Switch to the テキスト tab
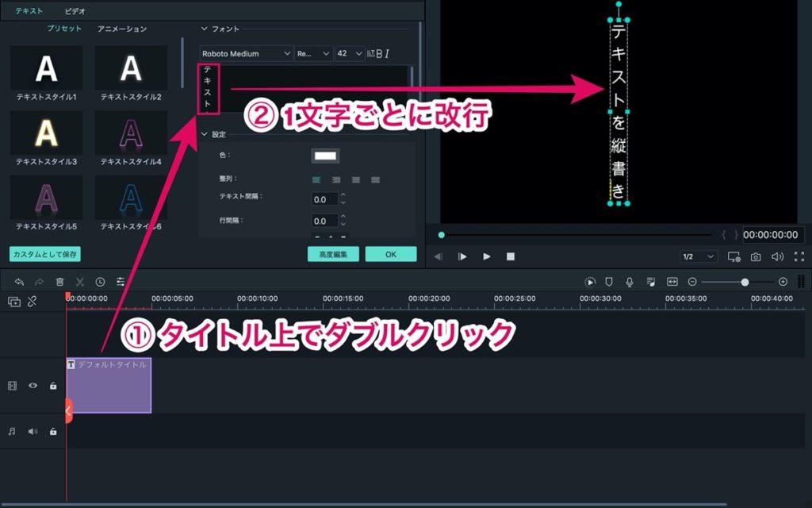The height and width of the screenshot is (508, 812). coord(29,11)
